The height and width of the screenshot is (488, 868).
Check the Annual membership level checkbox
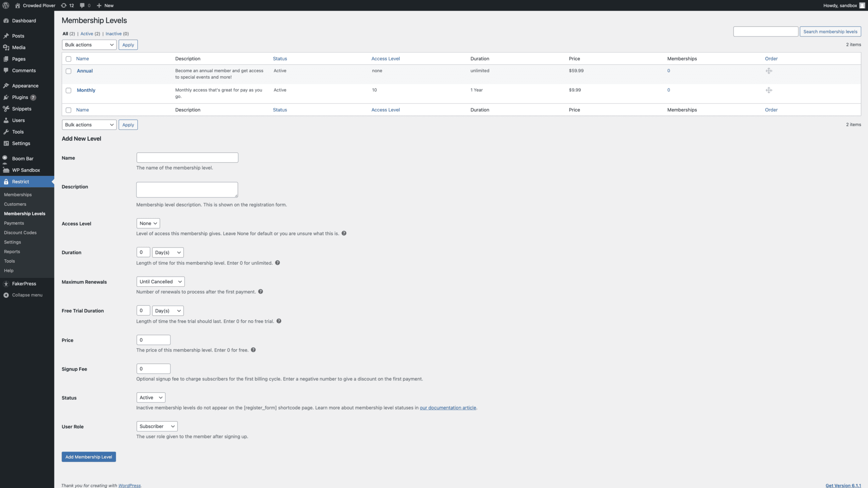coord(68,71)
